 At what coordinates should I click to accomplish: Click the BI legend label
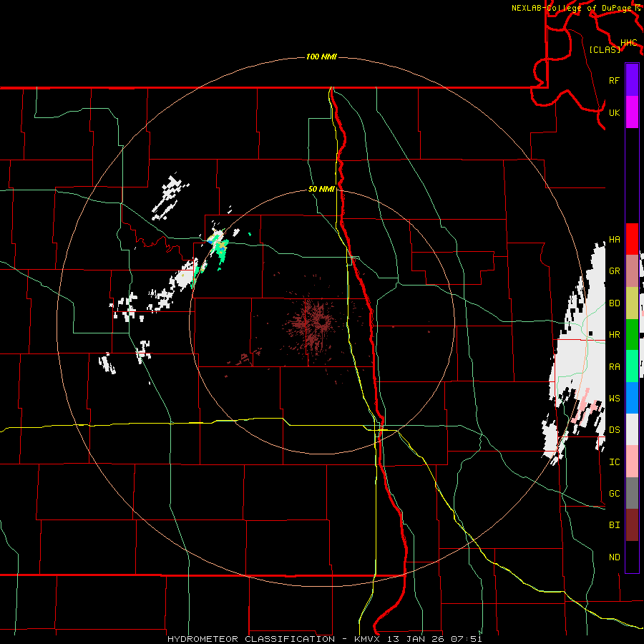click(615, 525)
